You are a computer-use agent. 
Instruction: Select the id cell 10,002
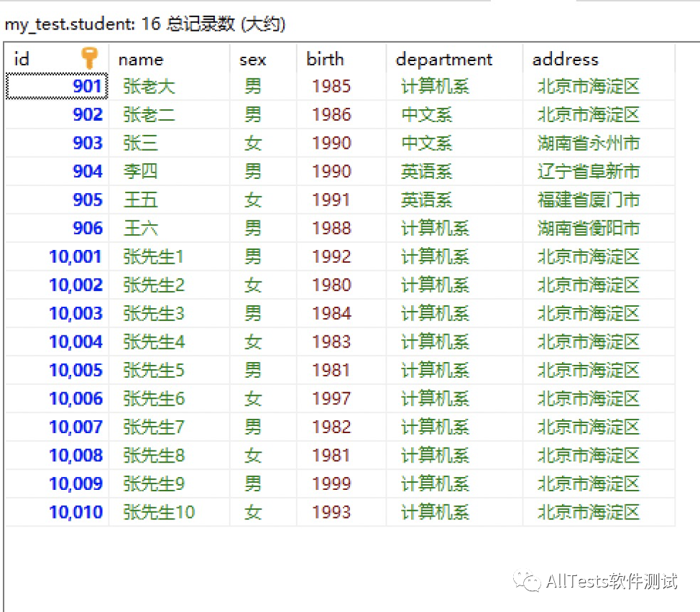(x=57, y=285)
